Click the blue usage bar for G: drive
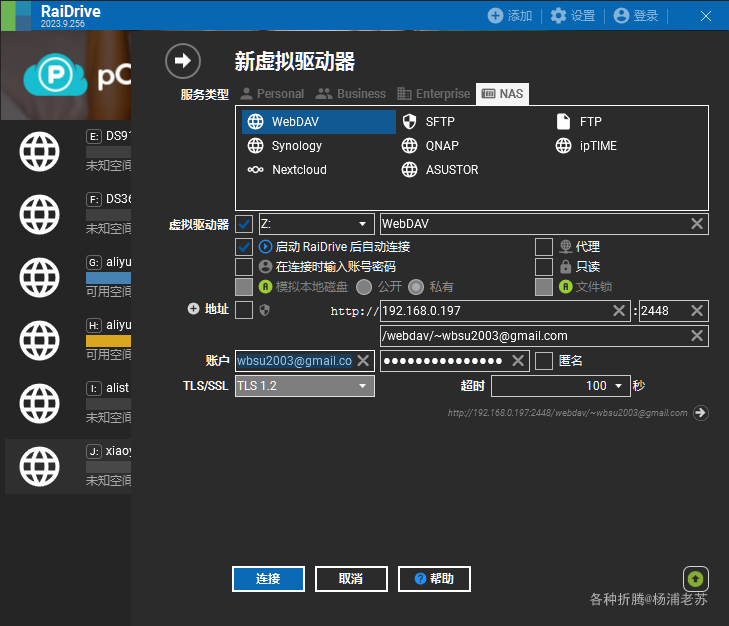Screen dimensions: 729x626 (x=108, y=278)
